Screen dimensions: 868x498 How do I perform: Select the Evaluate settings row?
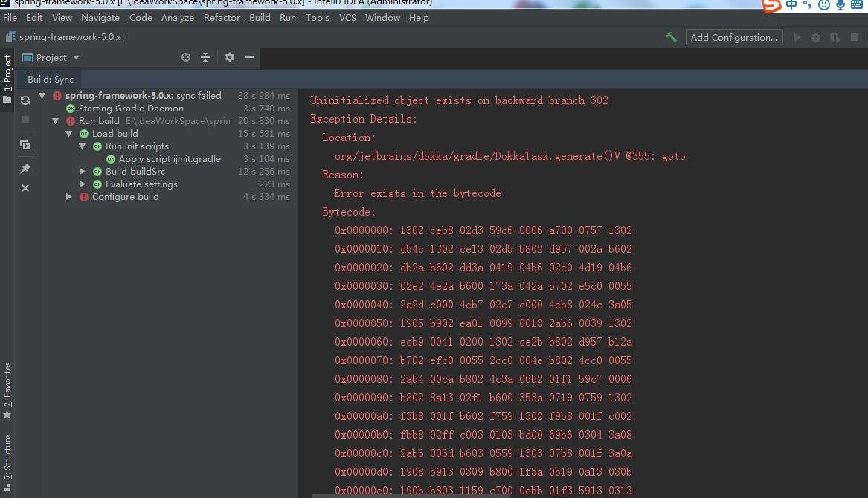pyautogui.click(x=167, y=184)
